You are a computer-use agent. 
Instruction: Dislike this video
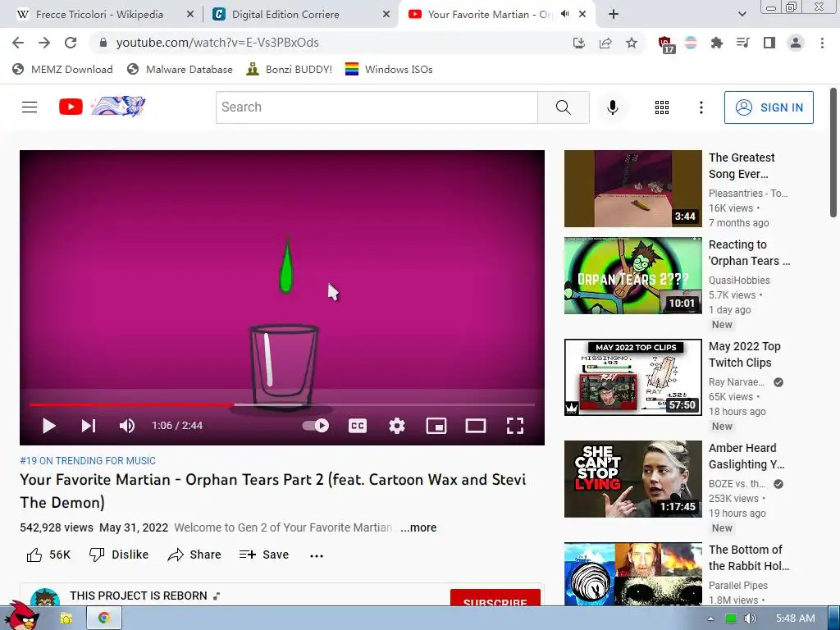coord(118,555)
